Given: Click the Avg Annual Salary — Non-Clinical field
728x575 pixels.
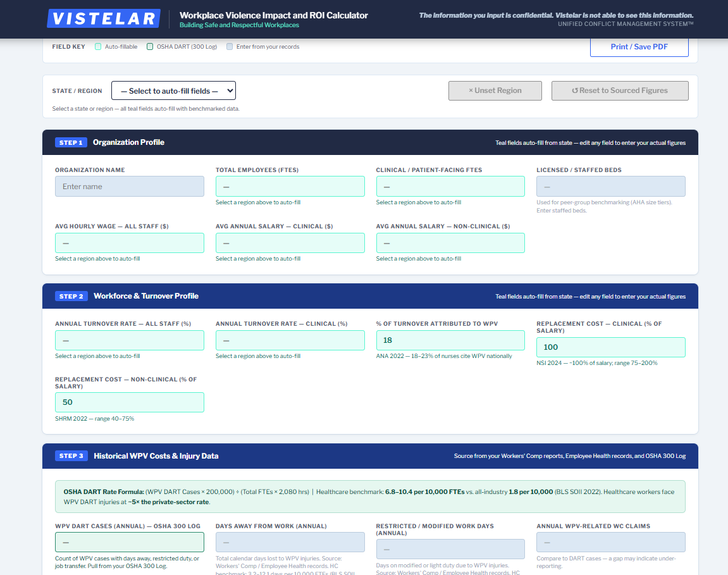Looking at the screenshot, I should (x=450, y=243).
